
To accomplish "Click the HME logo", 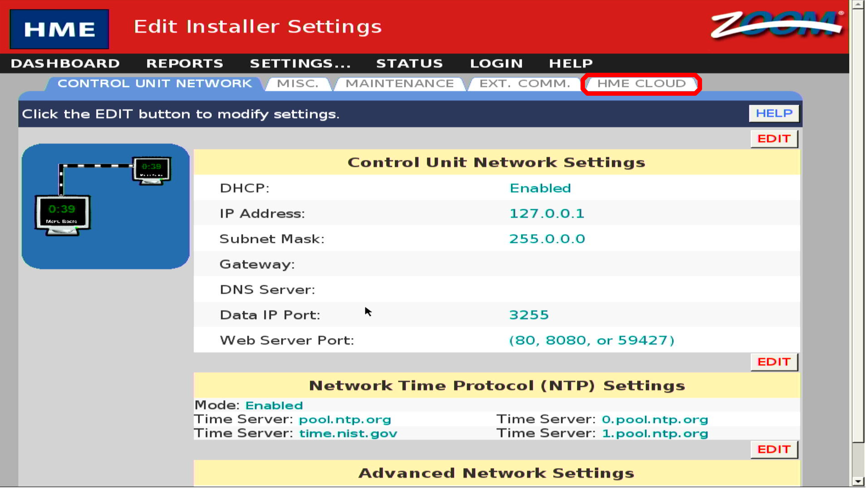I will (x=59, y=29).
